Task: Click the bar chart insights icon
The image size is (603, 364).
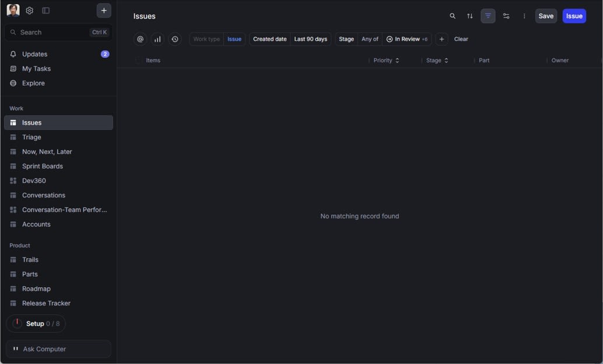Action: (x=157, y=39)
